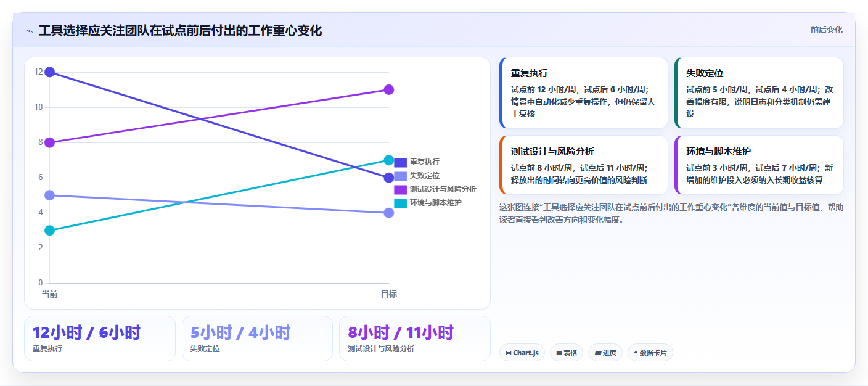868x386 pixels.
Task: Click the 失败定位 legend label
Action: click(x=425, y=176)
